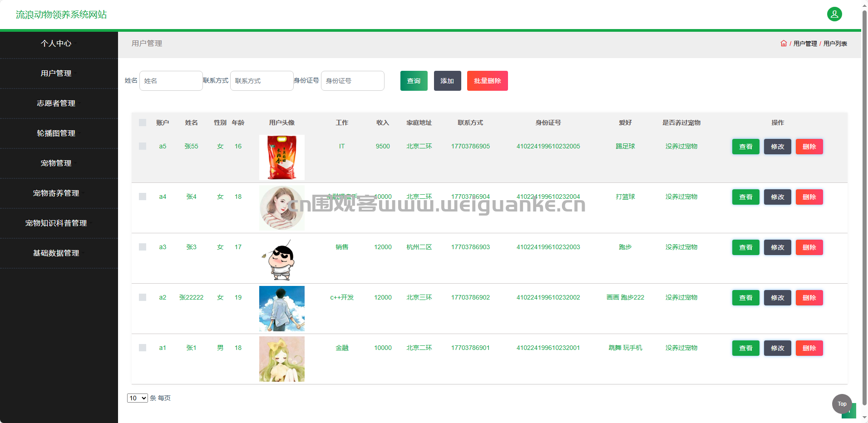This screenshot has width=868, height=423.
Task: Click the 身份证号 column header
Action: click(548, 123)
